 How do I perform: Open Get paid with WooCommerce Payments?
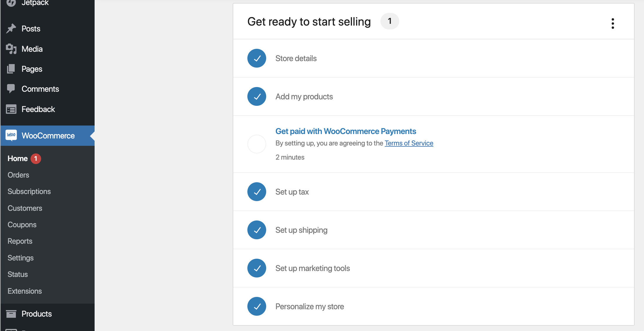[346, 131]
